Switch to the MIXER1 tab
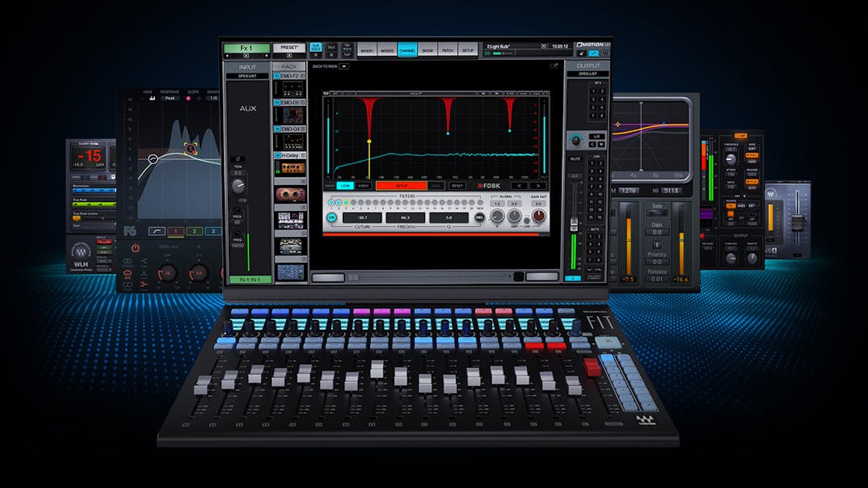Screen dimensions: 868x488 pos(367,50)
